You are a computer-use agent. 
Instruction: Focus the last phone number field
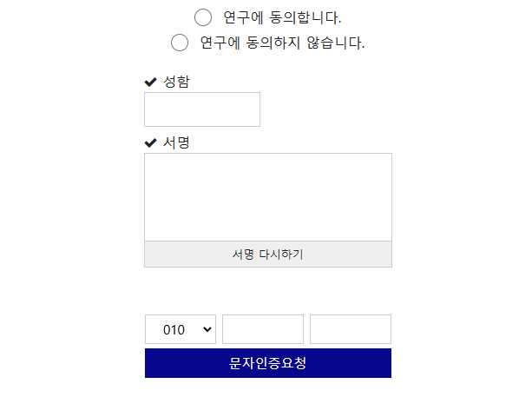[350, 329]
